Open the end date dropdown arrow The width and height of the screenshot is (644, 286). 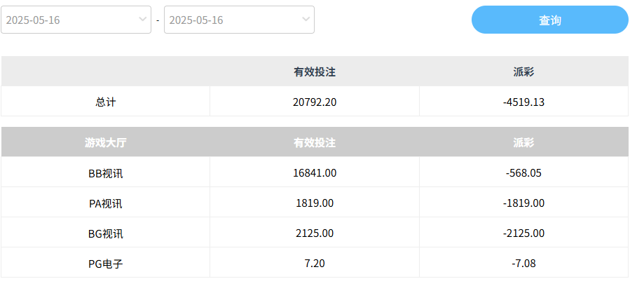[306, 19]
